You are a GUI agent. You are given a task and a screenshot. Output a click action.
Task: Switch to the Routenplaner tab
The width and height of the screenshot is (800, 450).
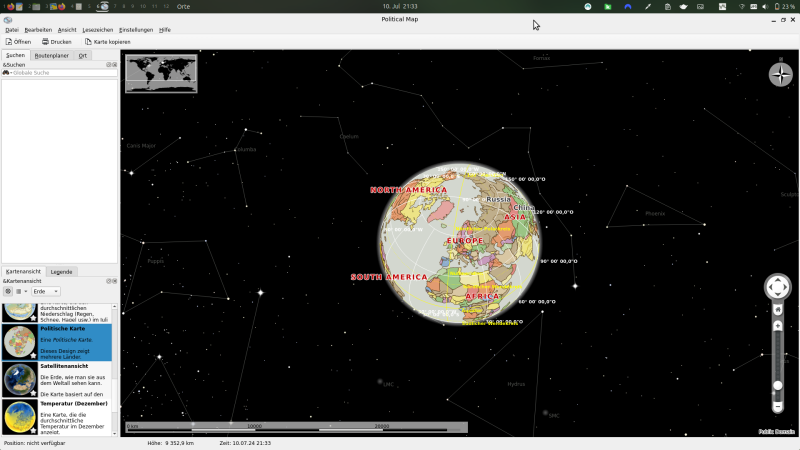[x=52, y=55]
